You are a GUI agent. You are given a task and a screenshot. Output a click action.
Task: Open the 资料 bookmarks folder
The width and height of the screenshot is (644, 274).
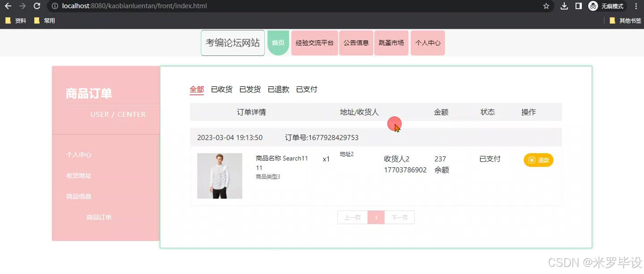click(x=16, y=21)
